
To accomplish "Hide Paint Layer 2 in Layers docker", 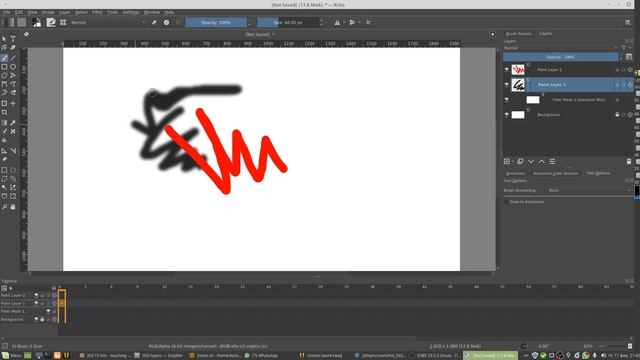I will tap(507, 70).
